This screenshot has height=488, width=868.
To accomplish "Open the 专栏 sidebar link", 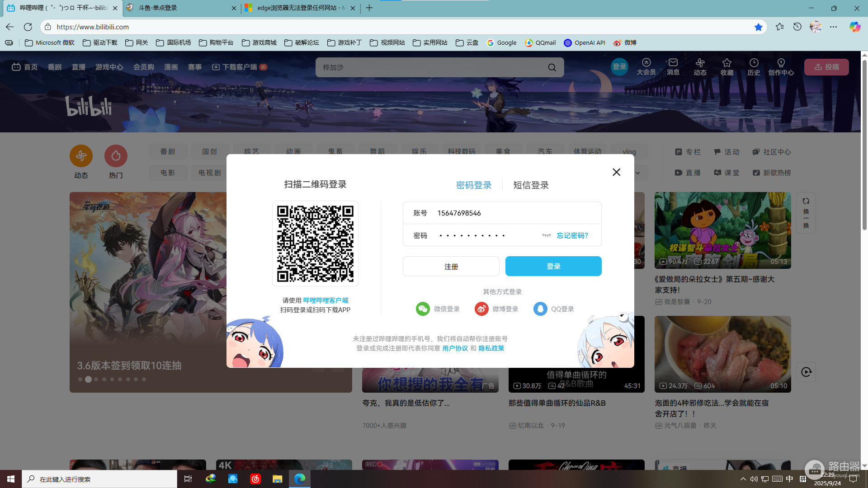I will 688,152.
